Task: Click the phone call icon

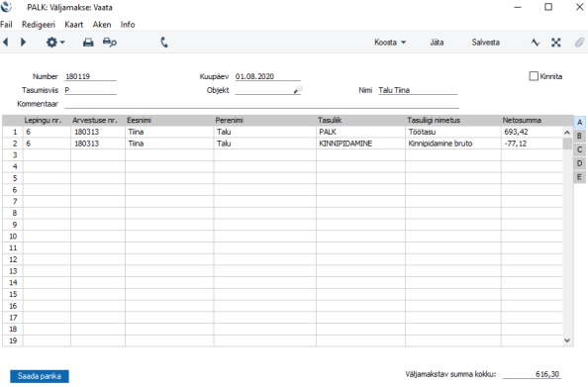Action: (x=164, y=43)
